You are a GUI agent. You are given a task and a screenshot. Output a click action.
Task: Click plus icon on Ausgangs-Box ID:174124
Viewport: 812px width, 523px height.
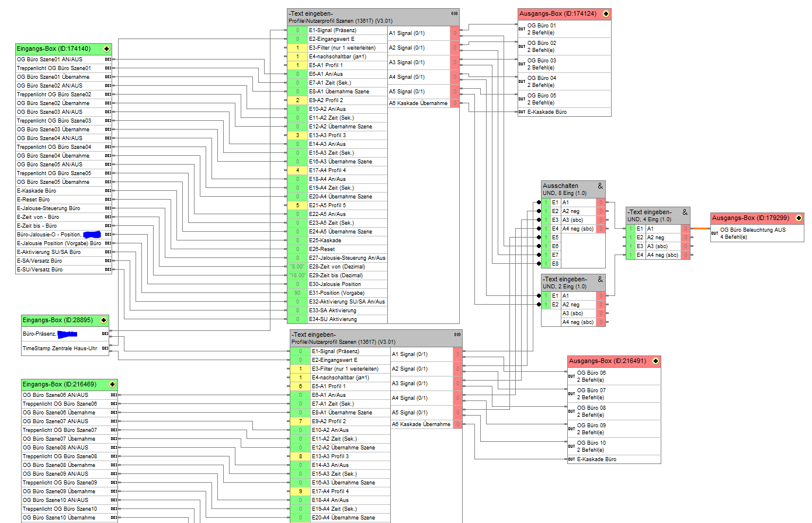click(606, 14)
